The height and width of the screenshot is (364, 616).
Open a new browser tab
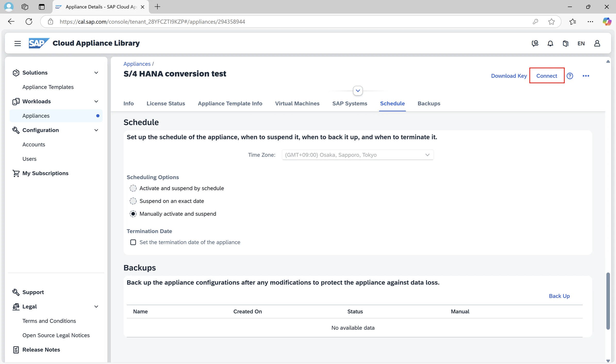tap(157, 7)
